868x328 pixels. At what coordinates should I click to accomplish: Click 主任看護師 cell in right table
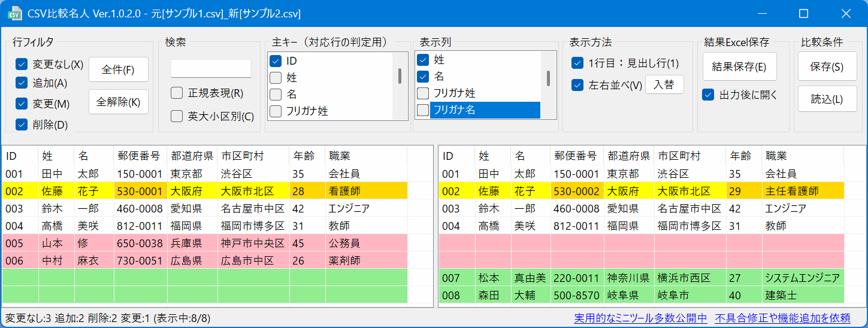(803, 191)
